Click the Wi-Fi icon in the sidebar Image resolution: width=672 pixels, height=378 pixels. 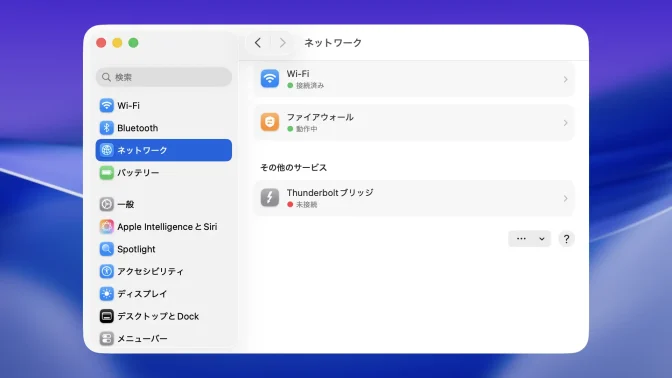(106, 105)
